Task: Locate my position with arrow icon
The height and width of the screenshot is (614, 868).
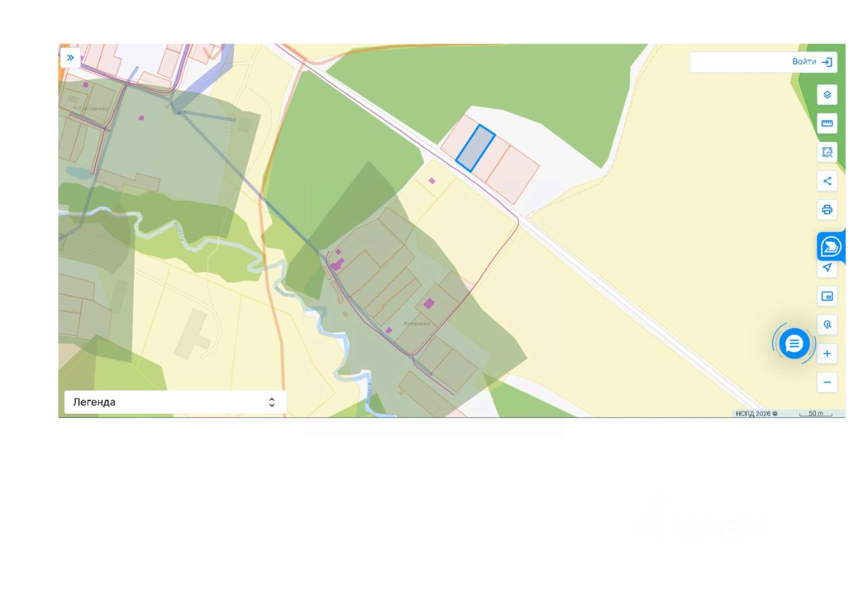Action: click(x=827, y=267)
